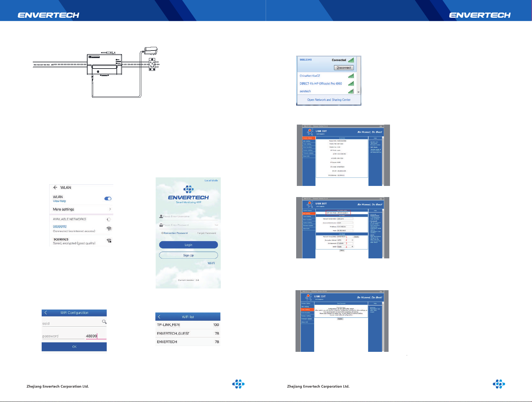Choose the ChinaNet-KwCZ network entry
The height and width of the screenshot is (402, 532).
[x=310, y=76]
